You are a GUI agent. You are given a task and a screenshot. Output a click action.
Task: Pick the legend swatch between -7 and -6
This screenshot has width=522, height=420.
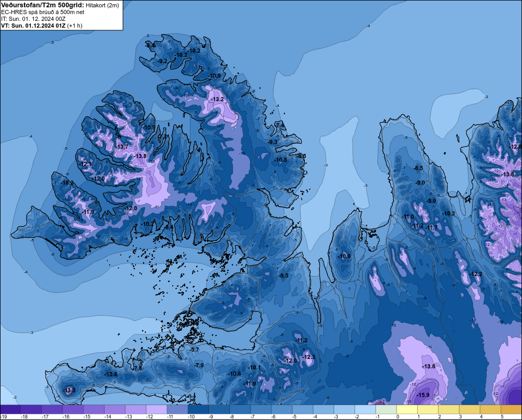pyautogui.click(x=261, y=410)
